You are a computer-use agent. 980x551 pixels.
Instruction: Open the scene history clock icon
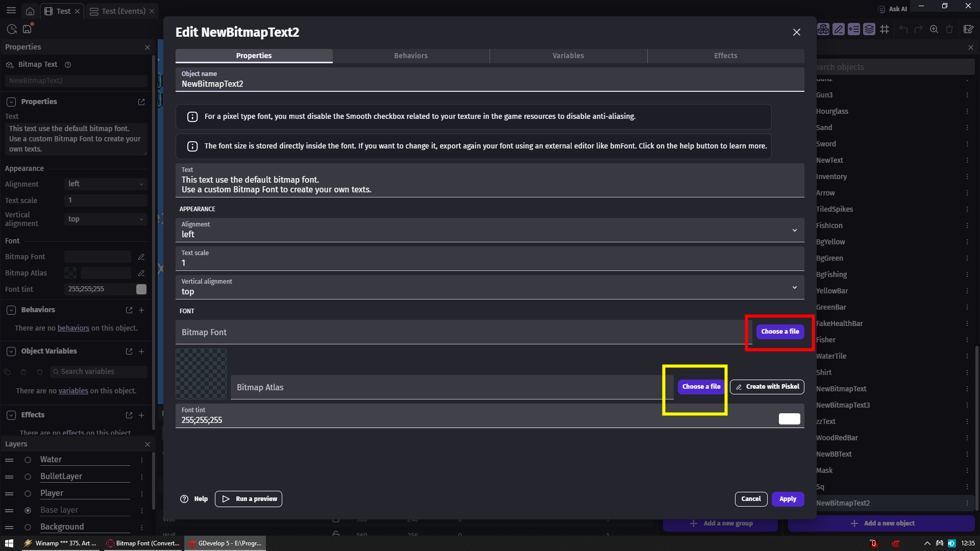click(11, 29)
